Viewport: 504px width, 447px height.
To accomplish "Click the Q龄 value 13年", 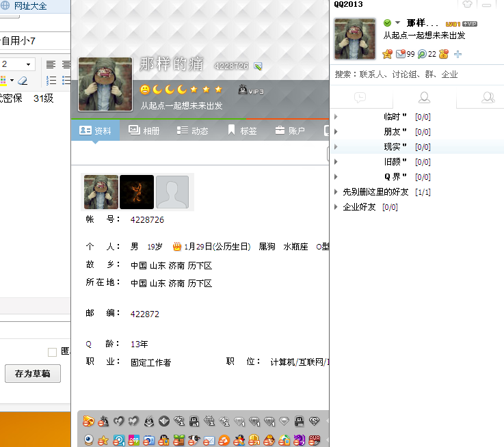I will (140, 344).
